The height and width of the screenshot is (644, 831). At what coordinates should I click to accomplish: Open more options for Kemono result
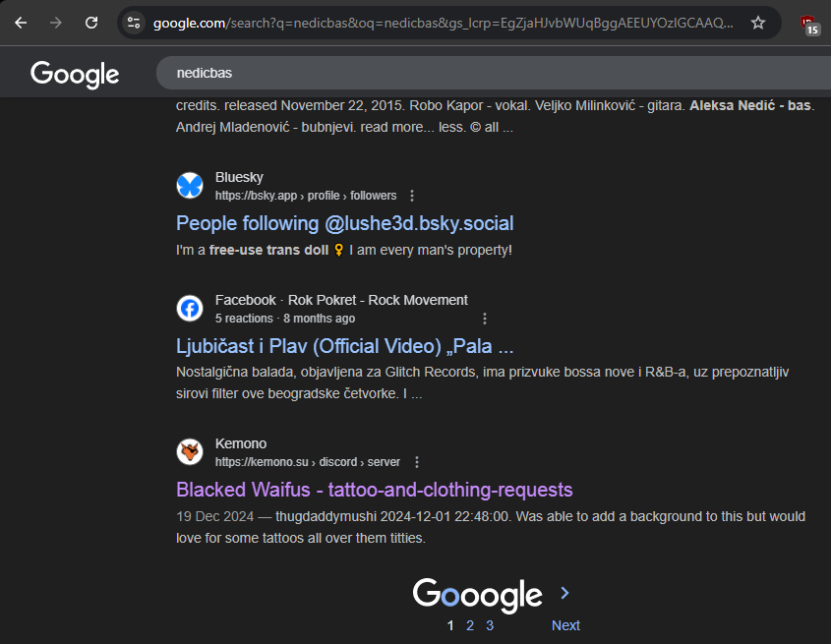(417, 462)
